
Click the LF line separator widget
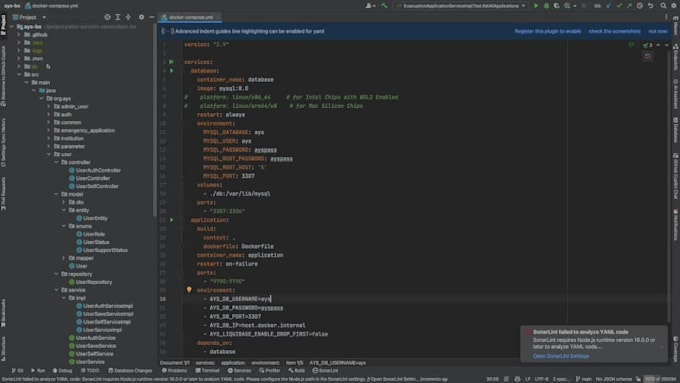(x=528, y=379)
